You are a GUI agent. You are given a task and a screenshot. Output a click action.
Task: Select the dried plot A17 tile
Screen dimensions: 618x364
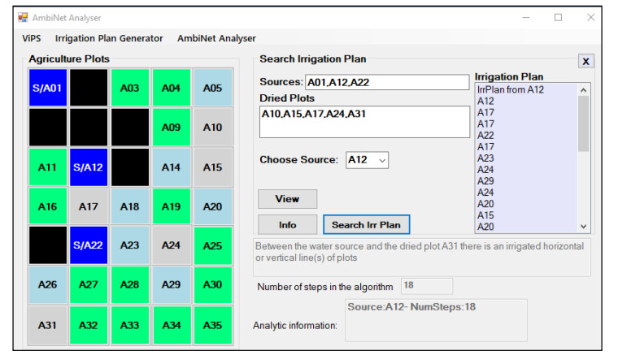tap(89, 206)
